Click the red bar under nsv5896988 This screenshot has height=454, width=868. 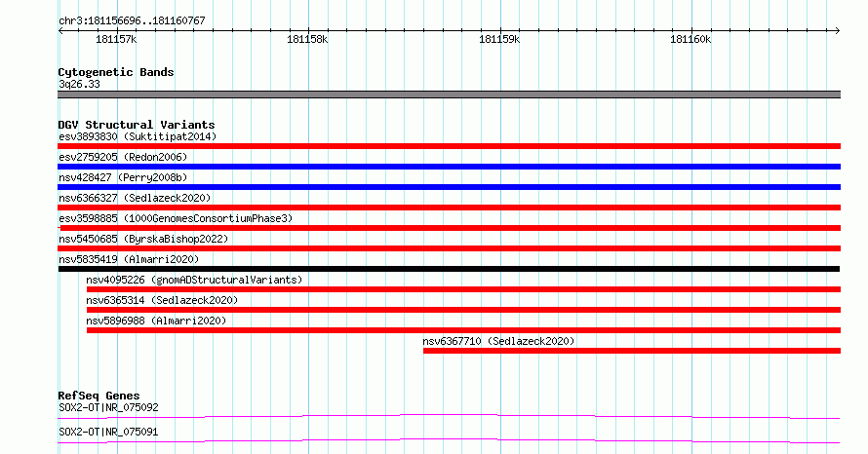tap(464, 330)
